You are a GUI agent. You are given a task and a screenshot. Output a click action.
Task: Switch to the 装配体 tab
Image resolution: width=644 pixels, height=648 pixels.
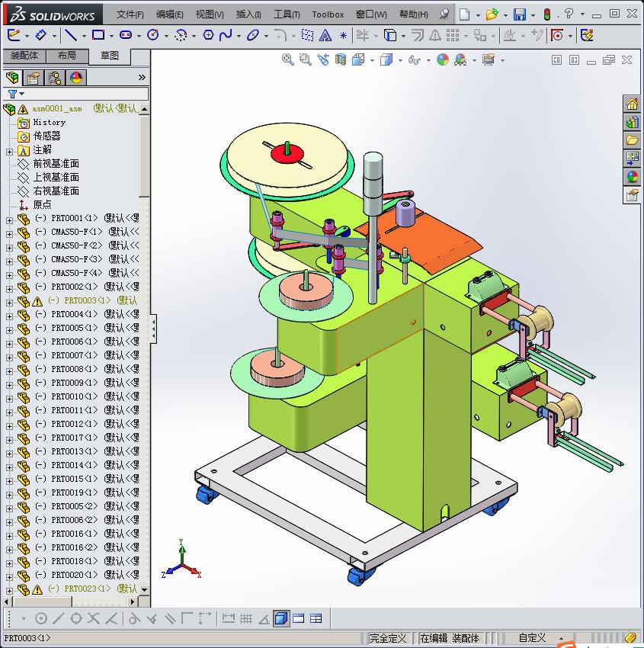click(24, 56)
